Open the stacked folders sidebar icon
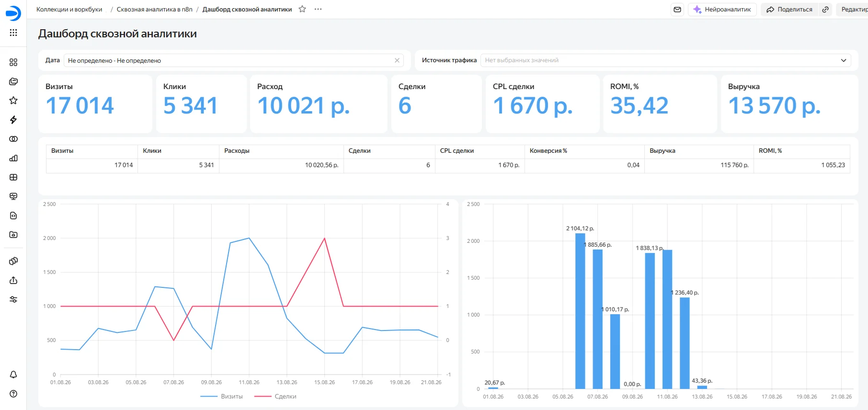The image size is (868, 410). pos(13,81)
